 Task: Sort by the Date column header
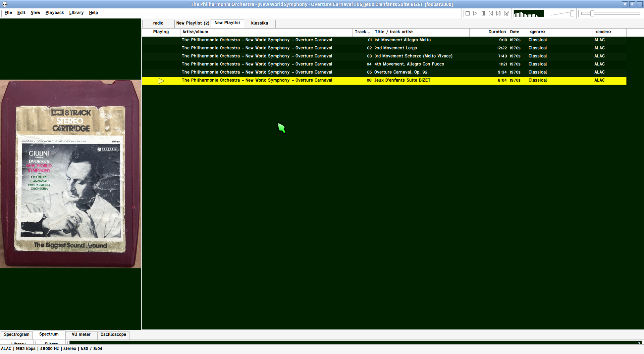pyautogui.click(x=518, y=32)
